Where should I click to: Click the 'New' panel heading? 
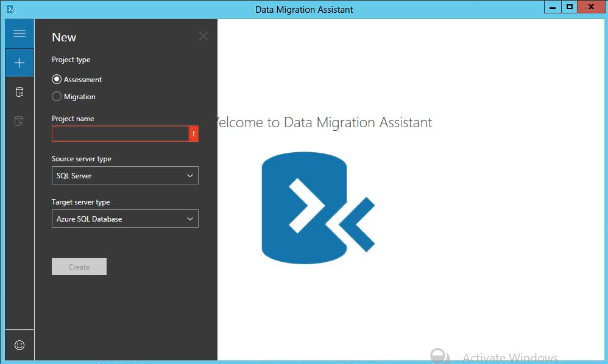(64, 38)
